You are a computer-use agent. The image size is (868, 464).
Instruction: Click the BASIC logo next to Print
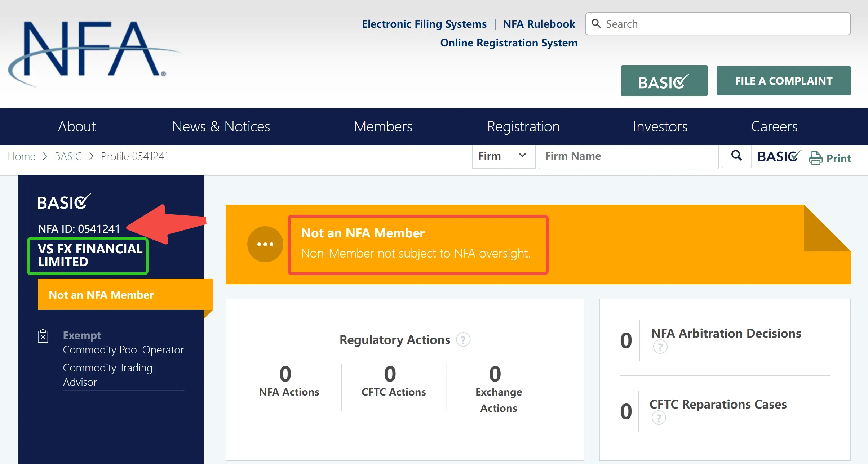(779, 156)
